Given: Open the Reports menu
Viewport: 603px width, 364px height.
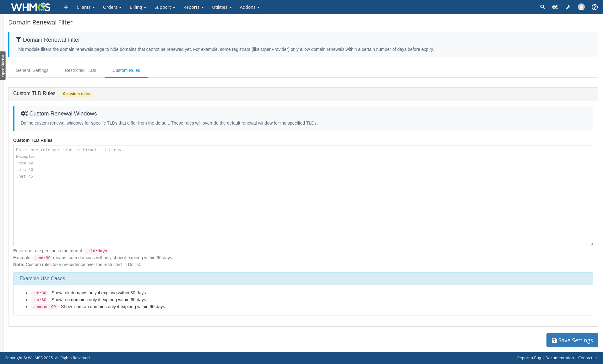Looking at the screenshot, I should click(193, 7).
